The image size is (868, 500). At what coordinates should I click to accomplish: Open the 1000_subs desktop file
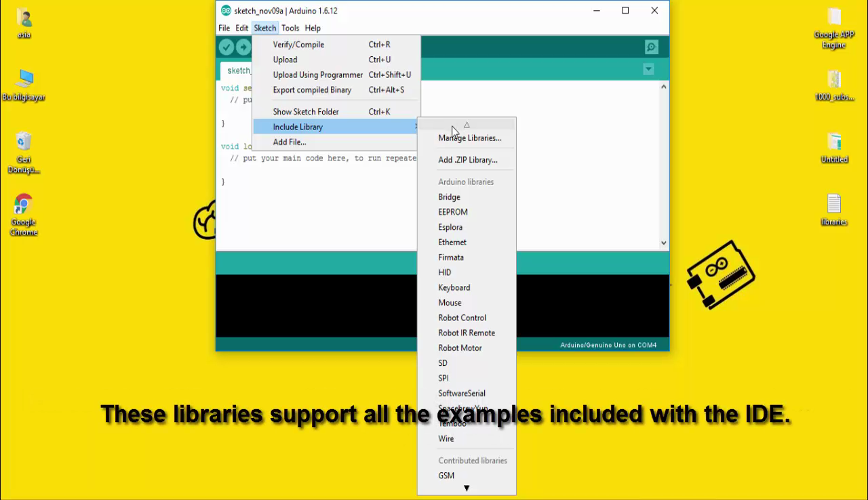pos(833,81)
